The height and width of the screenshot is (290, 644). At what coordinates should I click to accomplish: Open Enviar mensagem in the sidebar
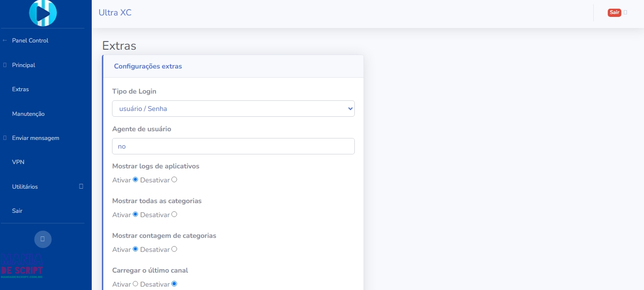[35, 138]
